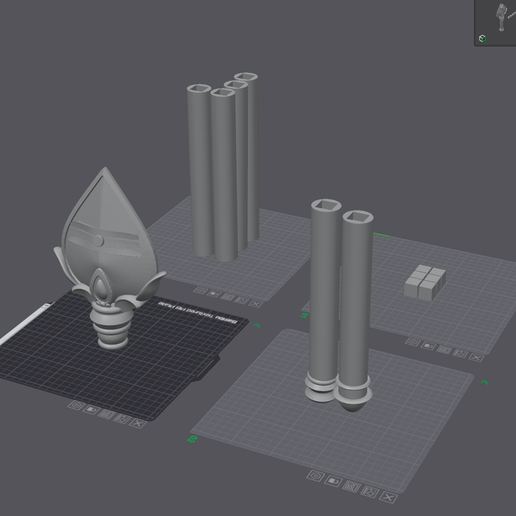Toggle the lock icon on the small cubes plate
The width and height of the screenshot is (516, 516).
pos(428,346)
